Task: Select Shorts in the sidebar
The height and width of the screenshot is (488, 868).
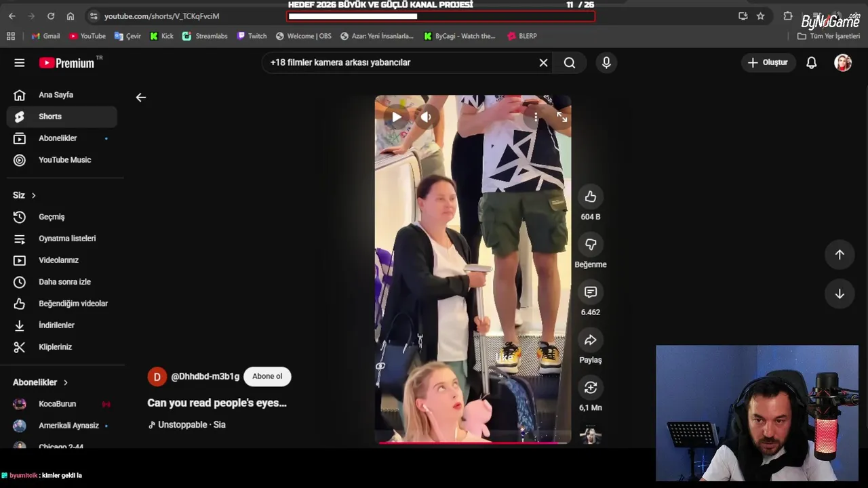Action: pos(62,117)
